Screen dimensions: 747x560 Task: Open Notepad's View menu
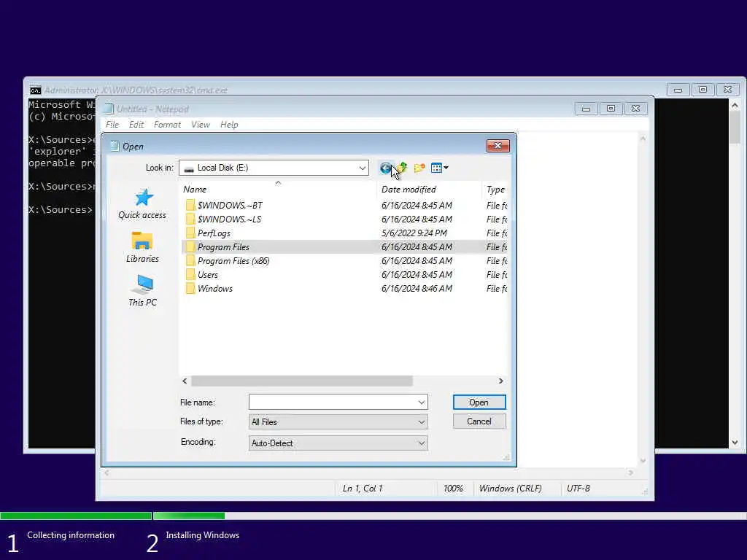pos(201,125)
